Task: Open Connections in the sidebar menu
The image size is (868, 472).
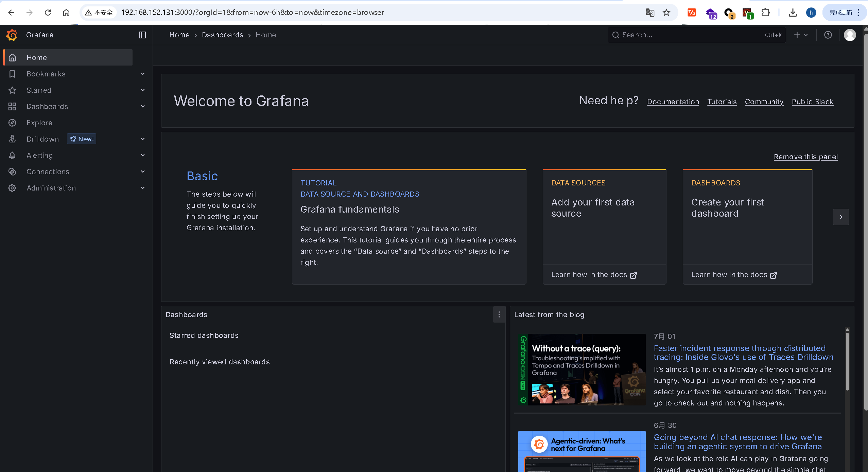Action: (48, 171)
